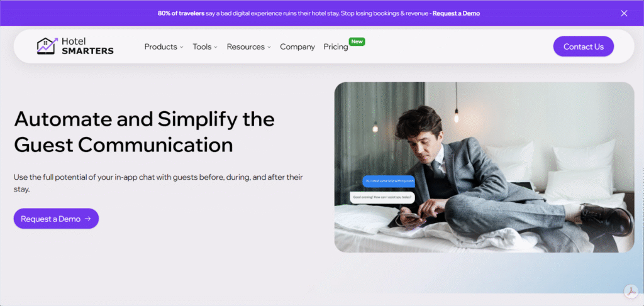The width and height of the screenshot is (644, 306).
Task: Expand the chevron beside Tools
Action: 216,47
